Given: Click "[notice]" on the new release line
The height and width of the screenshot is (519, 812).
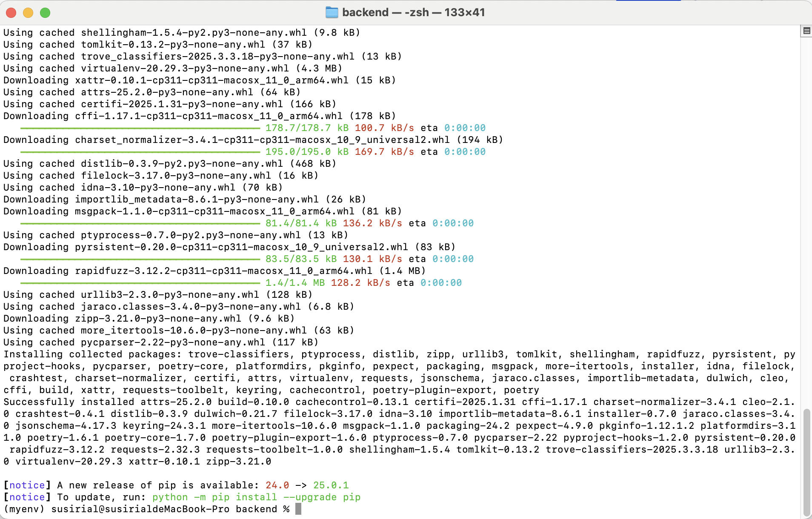Looking at the screenshot, I should pos(27,485).
